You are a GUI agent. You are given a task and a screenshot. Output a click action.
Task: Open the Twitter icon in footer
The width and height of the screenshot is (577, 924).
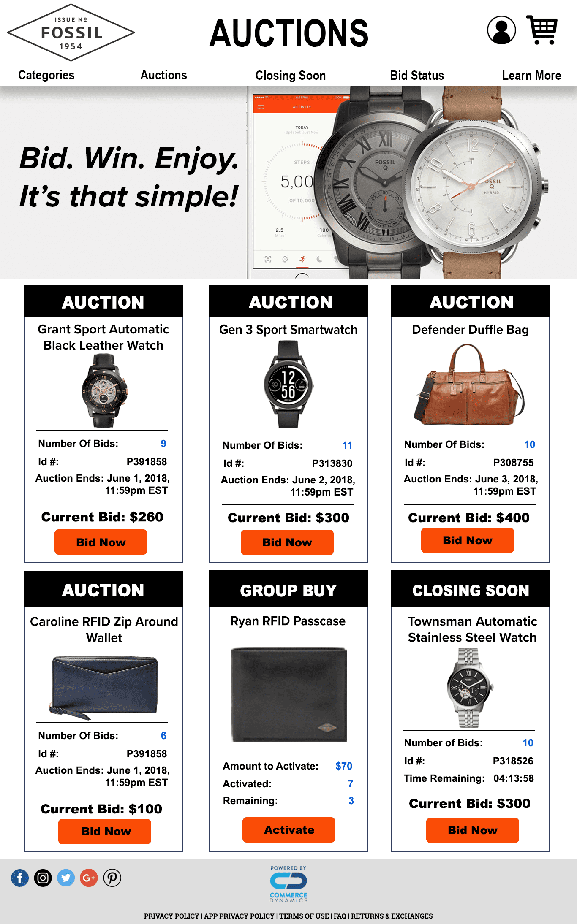tap(66, 878)
